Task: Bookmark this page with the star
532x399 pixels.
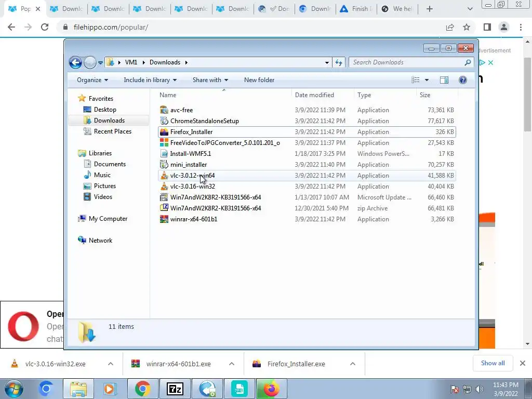Action: (x=467, y=27)
